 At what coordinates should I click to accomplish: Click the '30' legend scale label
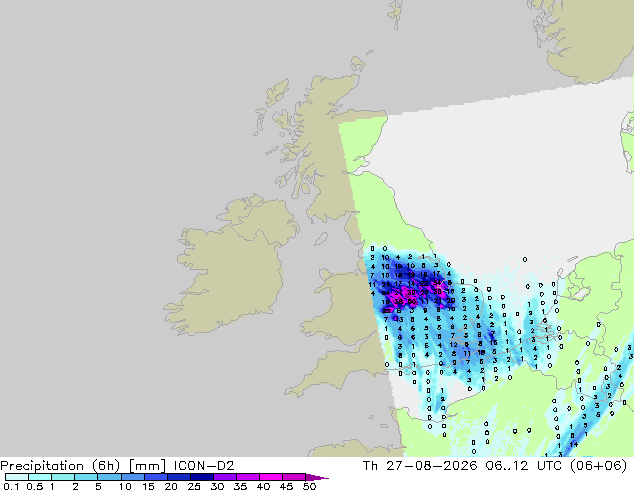[x=217, y=486]
